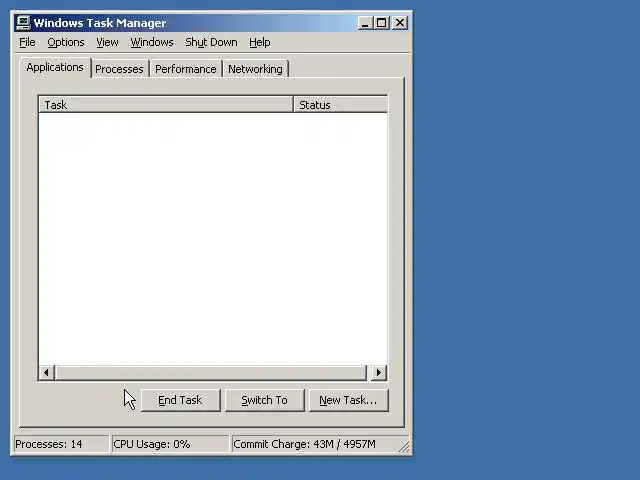Open the Help menu
Screen dimensions: 640x480
click(260, 42)
